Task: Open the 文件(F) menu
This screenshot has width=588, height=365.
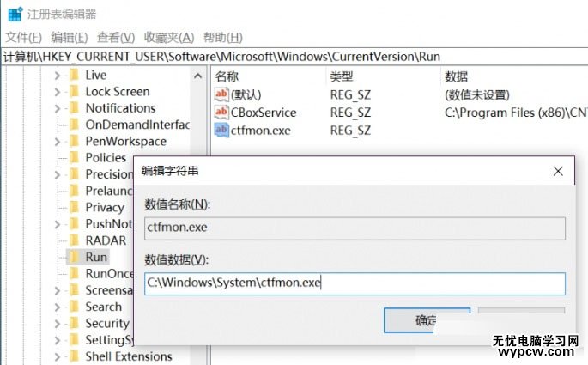Action: point(23,37)
